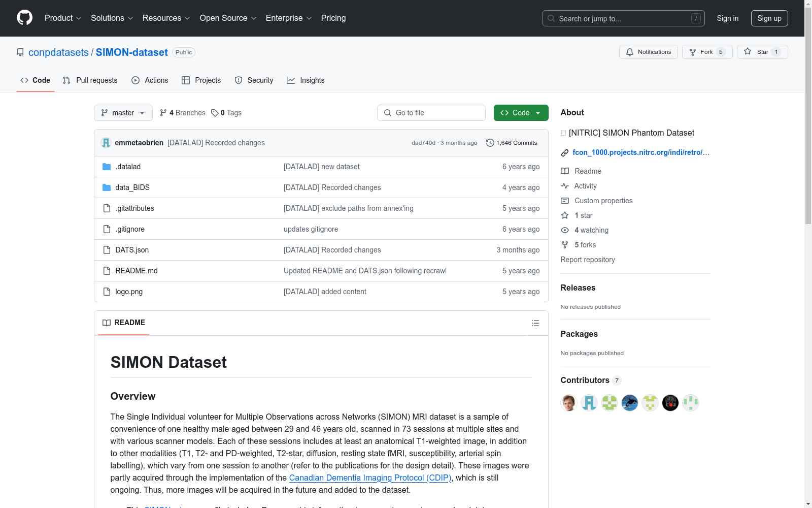812x508 pixels.
Task: Click the branch icon beside 4 Branches
Action: [163, 113]
